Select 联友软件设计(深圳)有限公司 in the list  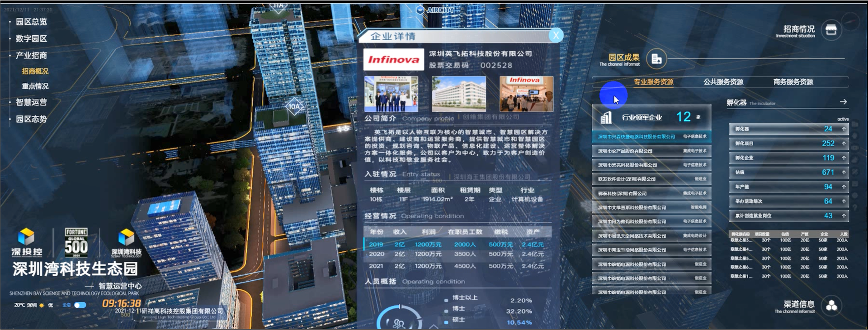point(651,179)
